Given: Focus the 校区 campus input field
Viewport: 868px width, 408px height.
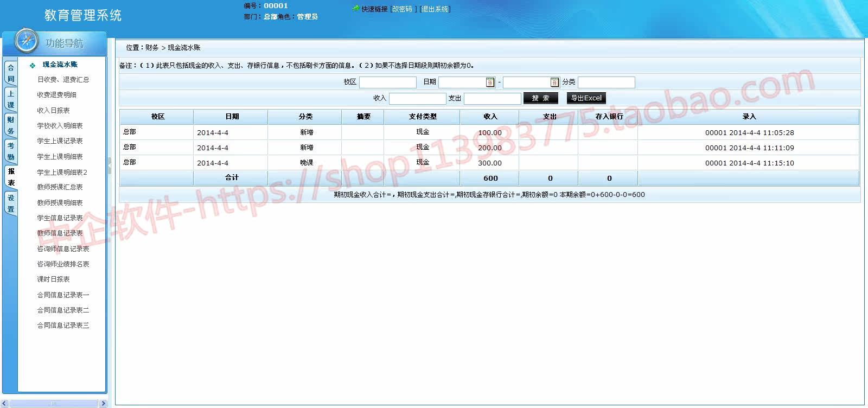Looking at the screenshot, I should pyautogui.click(x=387, y=82).
